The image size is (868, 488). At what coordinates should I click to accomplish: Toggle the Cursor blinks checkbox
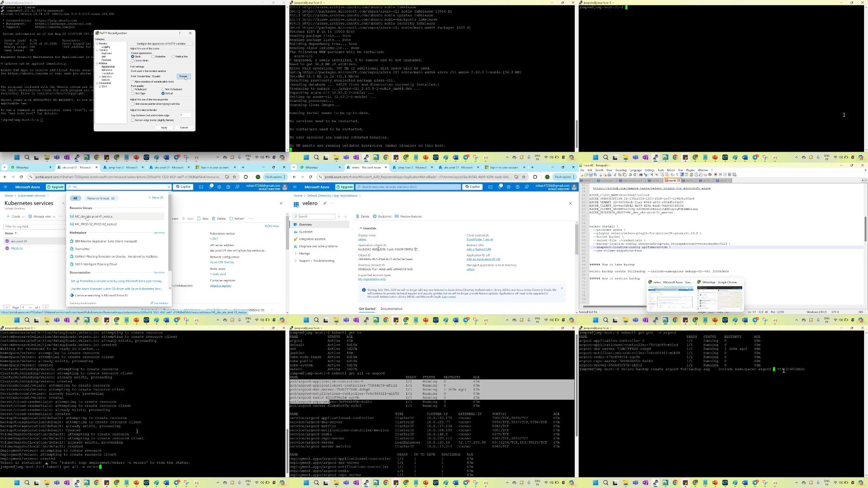tap(133, 60)
